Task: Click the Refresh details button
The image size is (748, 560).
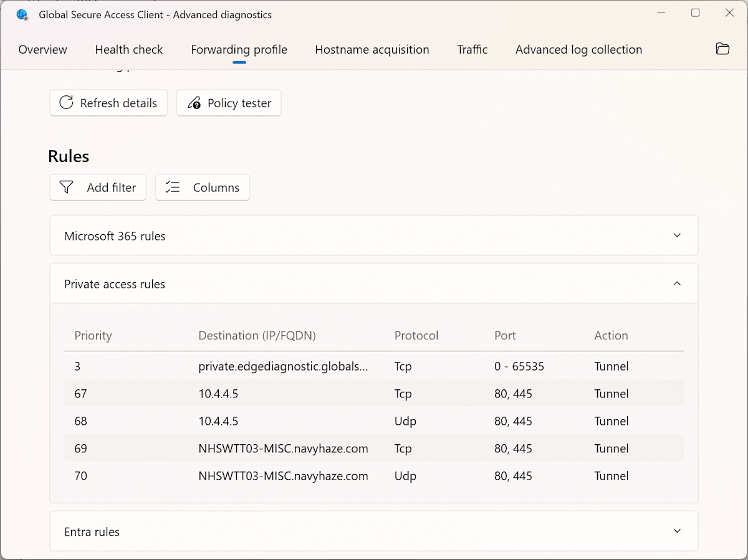Action: tap(108, 103)
